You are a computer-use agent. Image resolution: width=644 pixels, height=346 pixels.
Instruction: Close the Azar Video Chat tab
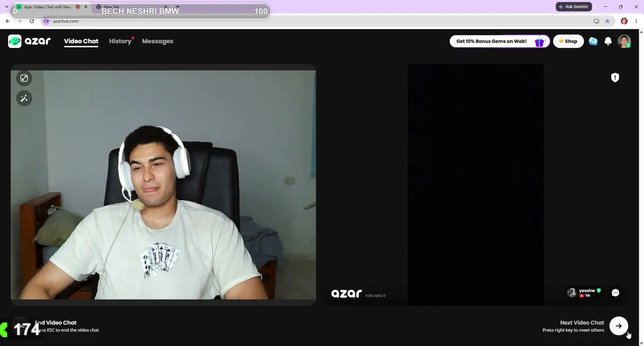click(86, 7)
